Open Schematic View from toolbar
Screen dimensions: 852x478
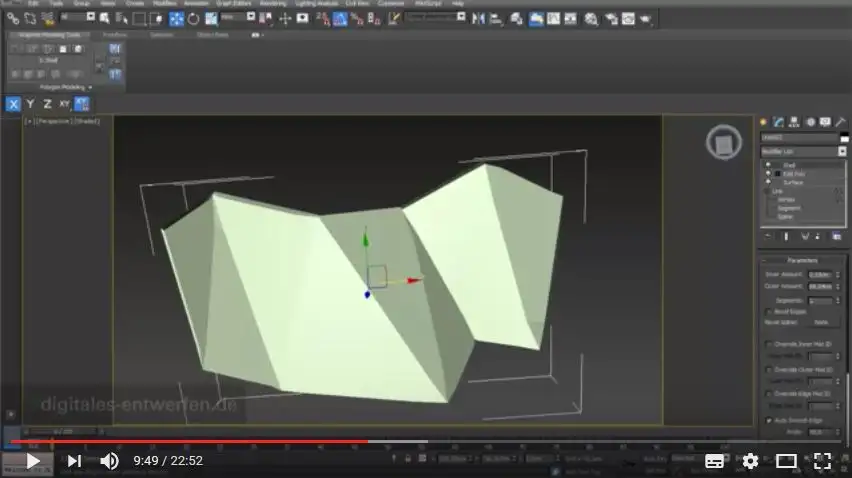(571, 19)
